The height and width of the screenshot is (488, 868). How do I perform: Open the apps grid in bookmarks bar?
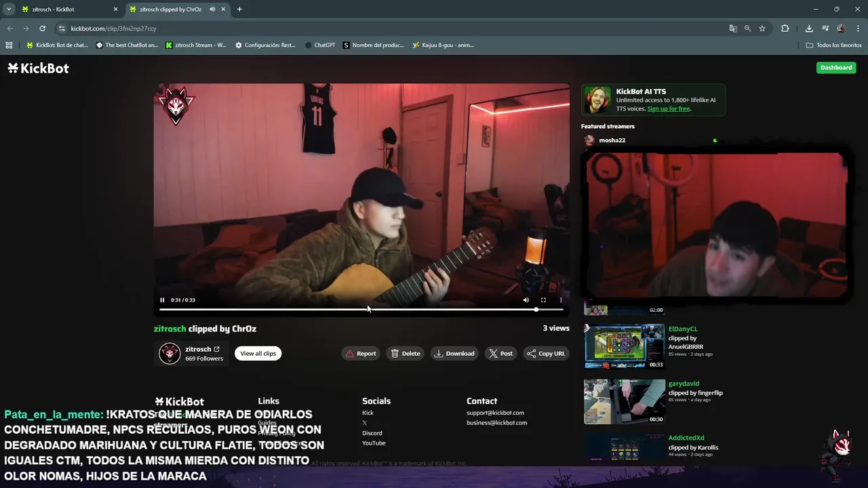[x=9, y=45]
